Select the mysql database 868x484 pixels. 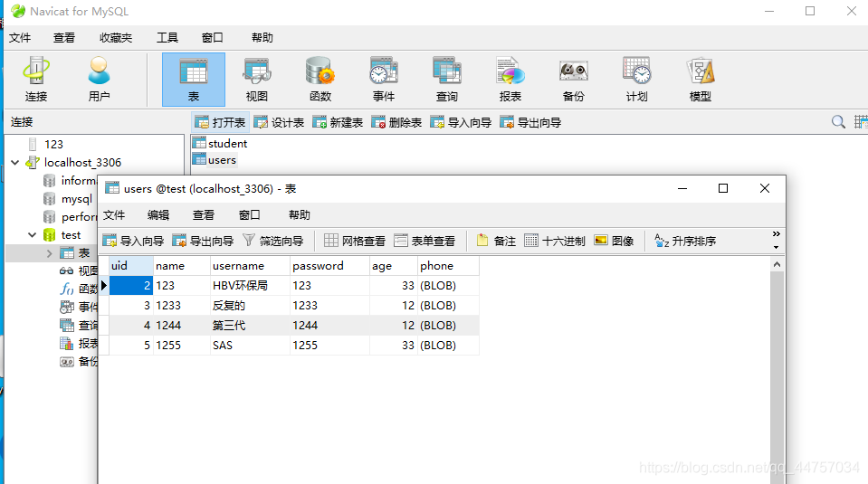(x=76, y=199)
